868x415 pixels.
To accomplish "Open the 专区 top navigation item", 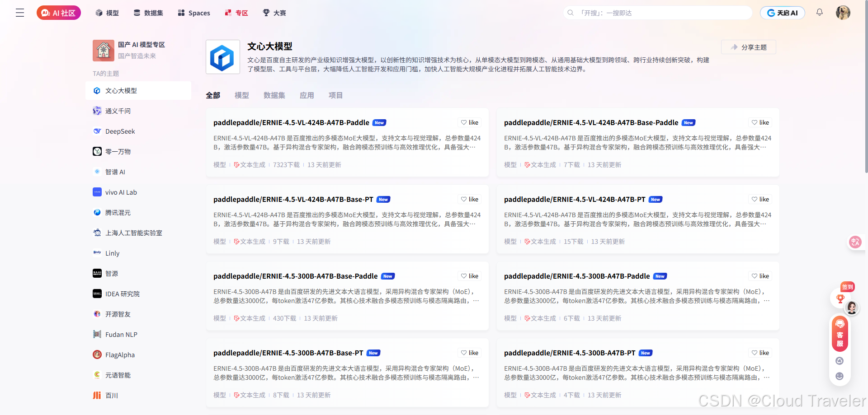I will [x=236, y=13].
